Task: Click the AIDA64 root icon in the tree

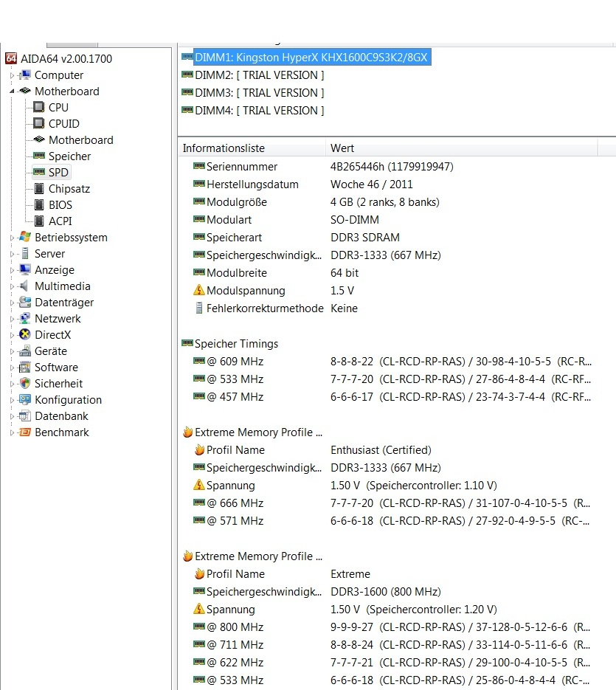Action: [x=11, y=58]
